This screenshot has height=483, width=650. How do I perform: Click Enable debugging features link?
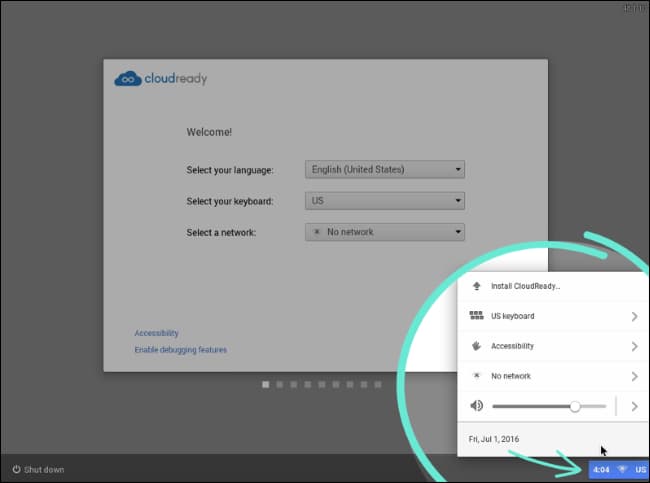click(180, 350)
